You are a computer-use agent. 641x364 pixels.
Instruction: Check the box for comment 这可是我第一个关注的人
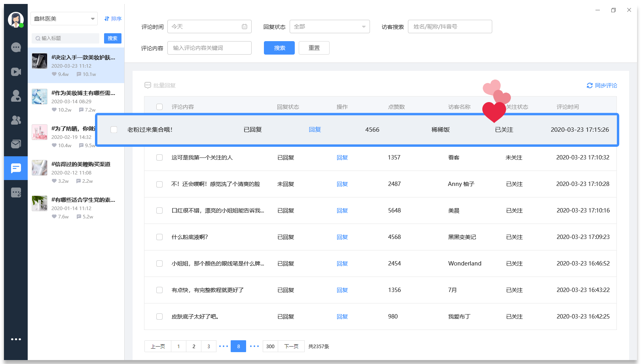[159, 157]
